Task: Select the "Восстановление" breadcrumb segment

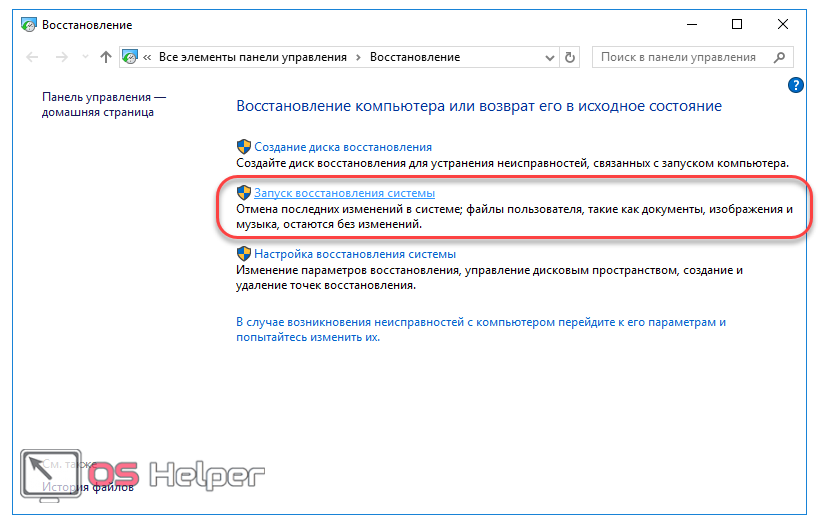Action: click(x=415, y=58)
